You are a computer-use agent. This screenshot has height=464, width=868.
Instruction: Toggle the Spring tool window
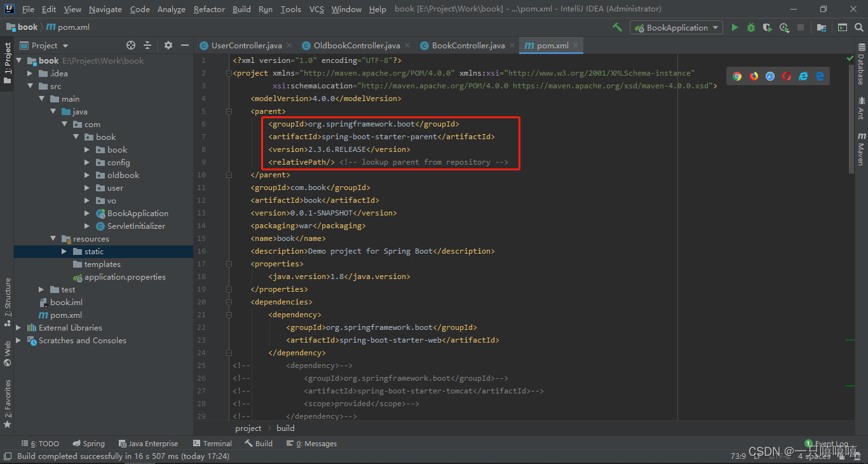pyautogui.click(x=88, y=444)
